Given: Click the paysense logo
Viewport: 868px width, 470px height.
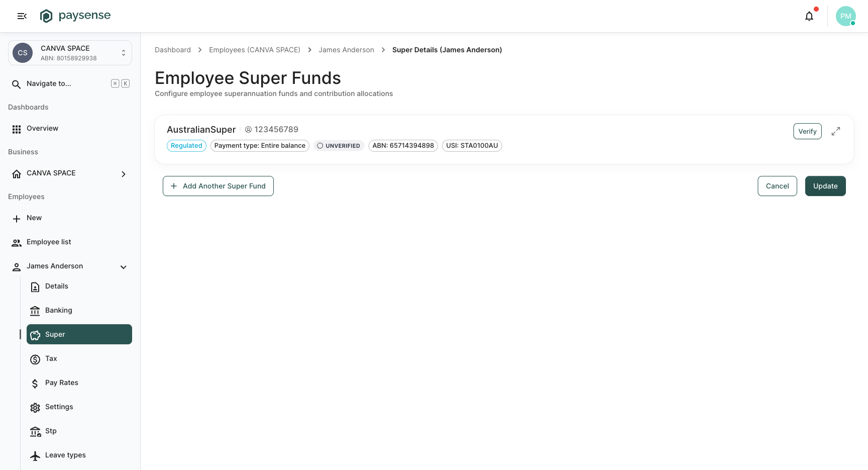Looking at the screenshot, I should [75, 16].
